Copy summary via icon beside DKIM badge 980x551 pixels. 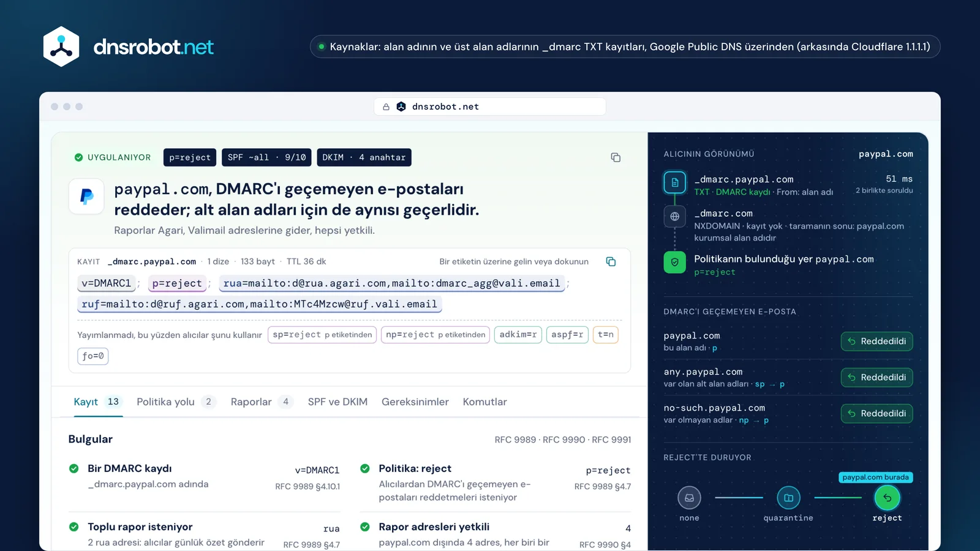[616, 157]
